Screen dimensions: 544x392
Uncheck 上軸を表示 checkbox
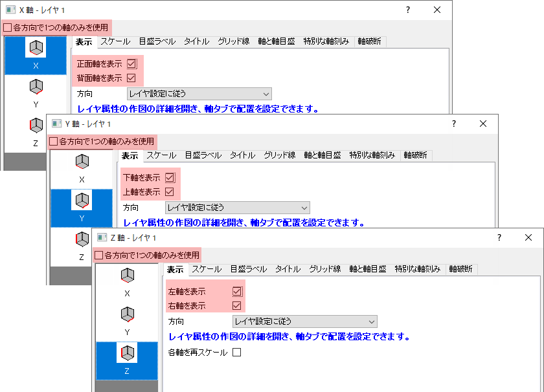[x=170, y=191]
